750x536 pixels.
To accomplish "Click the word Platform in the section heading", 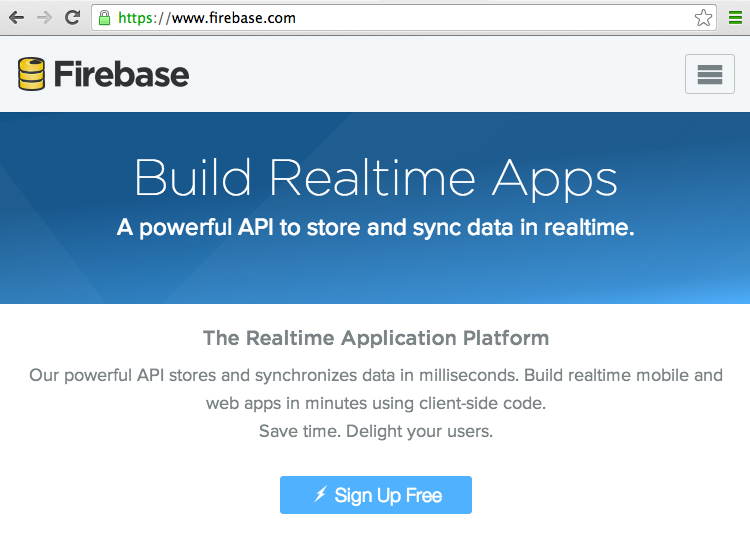I will tap(505, 338).
